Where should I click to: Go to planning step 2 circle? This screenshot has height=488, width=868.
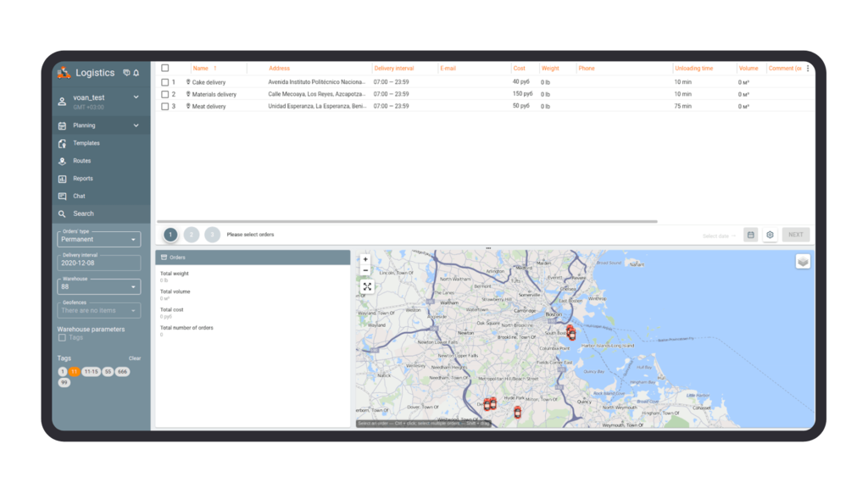[192, 235]
